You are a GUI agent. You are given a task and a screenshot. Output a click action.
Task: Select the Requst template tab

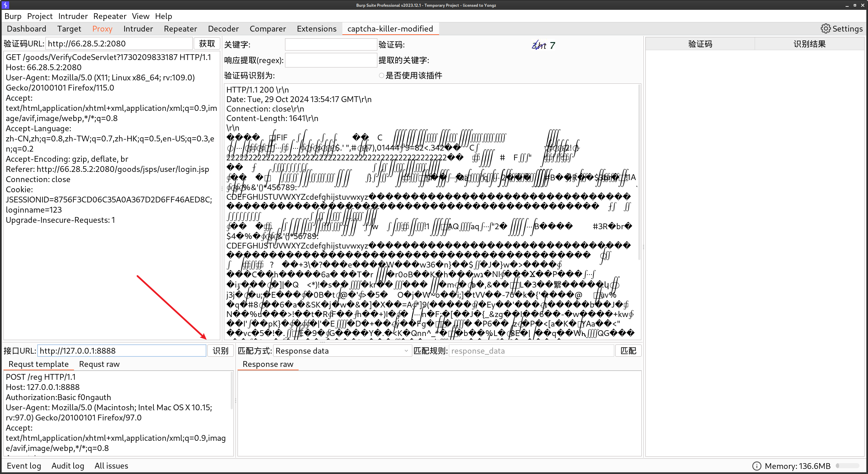pos(38,364)
